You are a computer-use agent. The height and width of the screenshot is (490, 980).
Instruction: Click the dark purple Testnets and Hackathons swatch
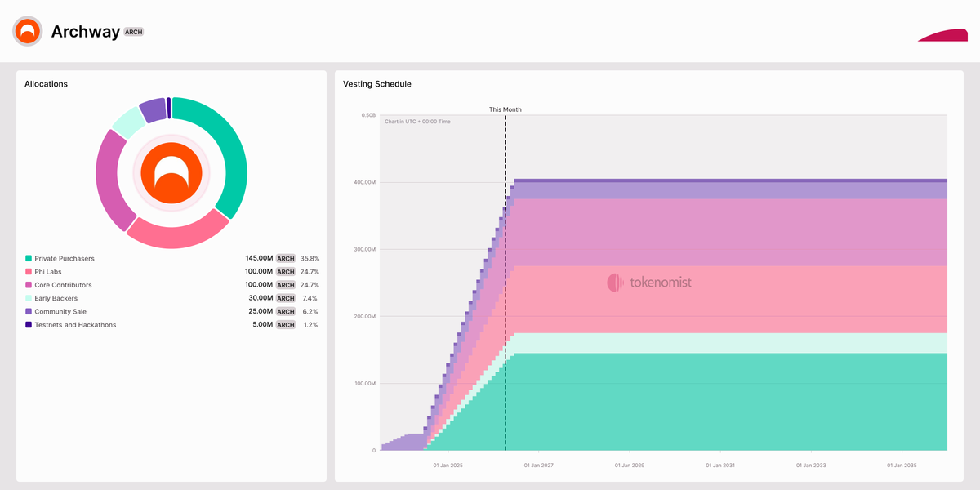click(28, 324)
